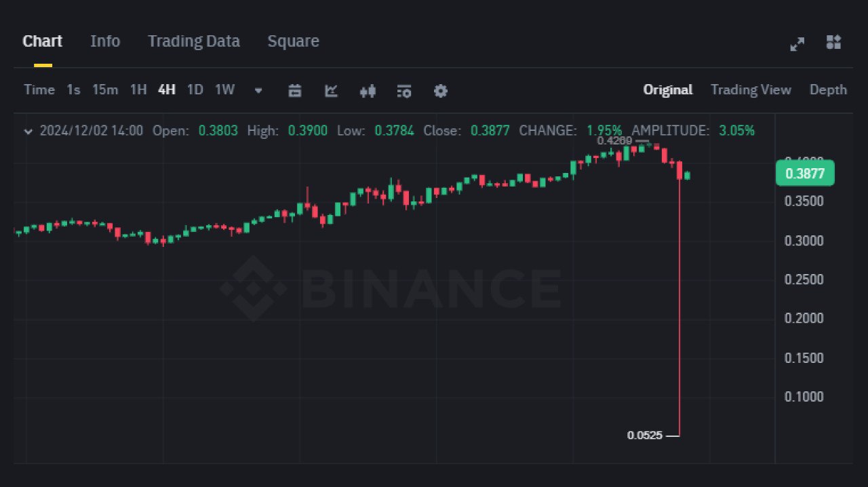Open the calendar date picker icon

295,90
